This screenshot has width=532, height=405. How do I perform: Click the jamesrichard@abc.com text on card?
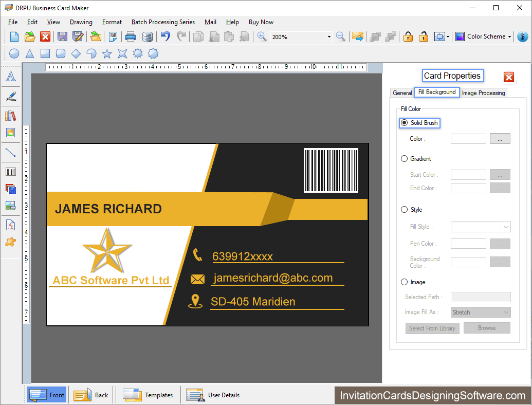click(273, 278)
